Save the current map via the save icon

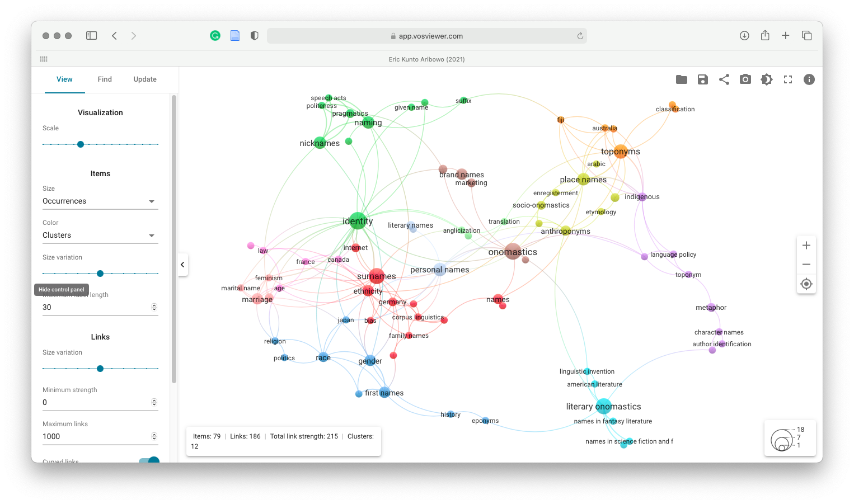pyautogui.click(x=703, y=79)
